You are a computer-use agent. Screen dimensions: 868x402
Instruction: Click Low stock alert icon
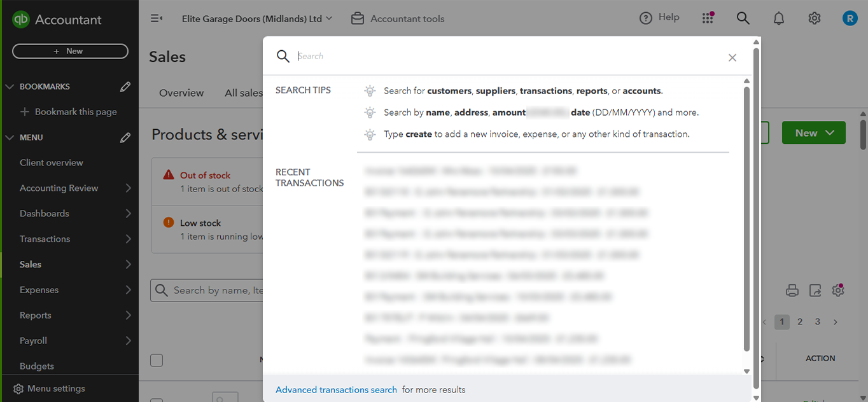(169, 223)
